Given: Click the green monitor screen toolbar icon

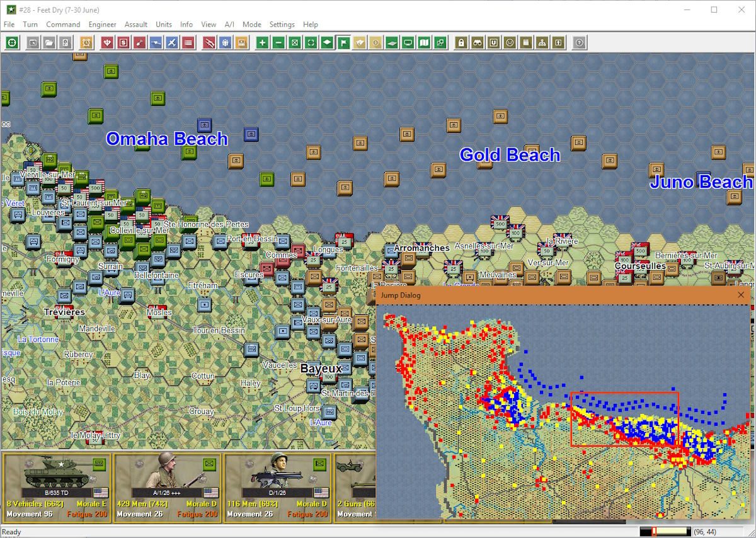Looking at the screenshot, I should pyautogui.click(x=408, y=43).
